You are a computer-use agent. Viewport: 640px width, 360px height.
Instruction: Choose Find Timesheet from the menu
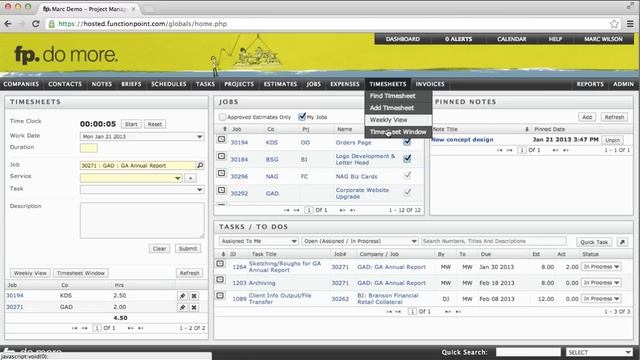click(392, 96)
